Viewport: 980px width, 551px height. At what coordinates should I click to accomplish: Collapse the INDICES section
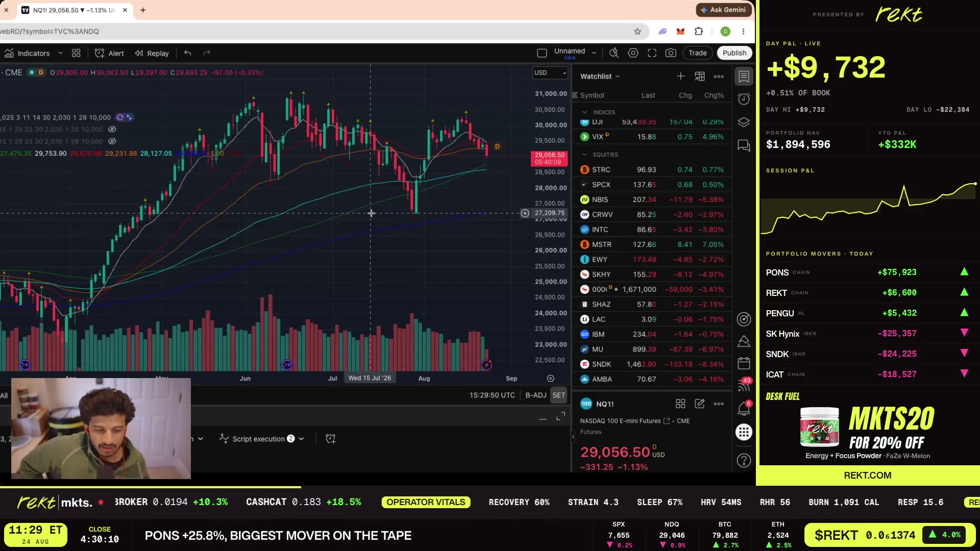coord(584,112)
